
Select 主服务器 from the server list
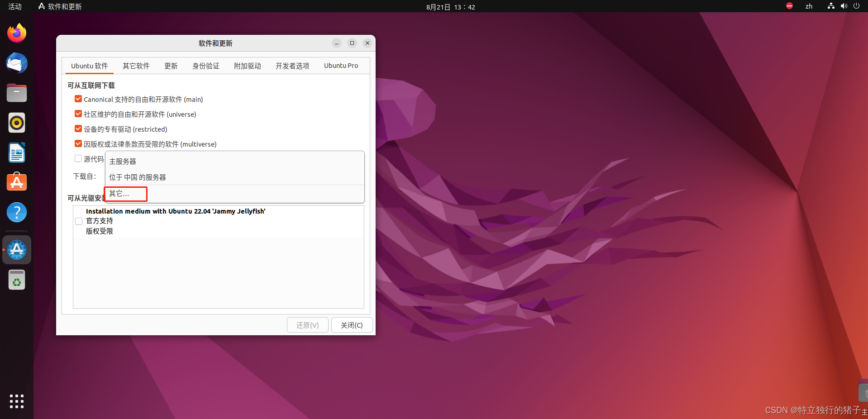[234, 162]
